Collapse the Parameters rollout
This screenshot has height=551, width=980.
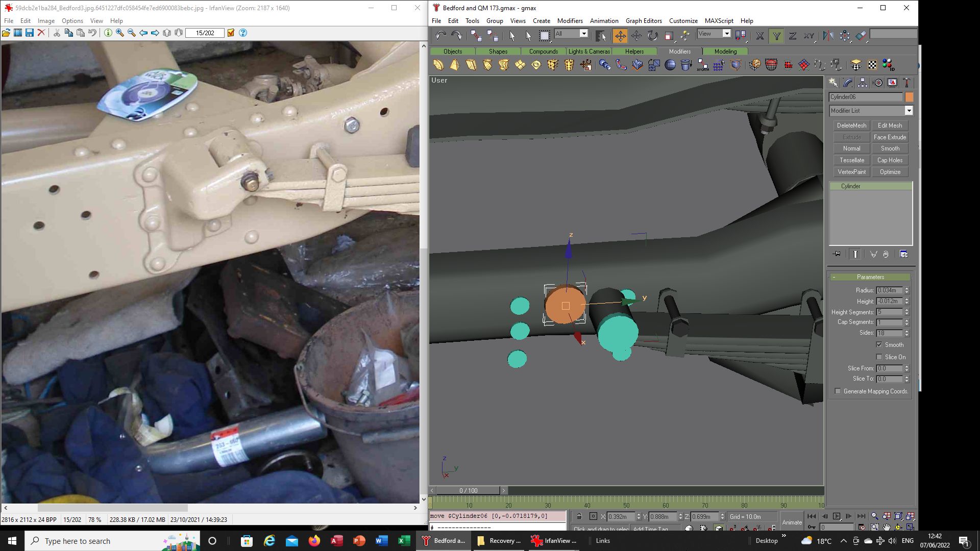(x=870, y=277)
